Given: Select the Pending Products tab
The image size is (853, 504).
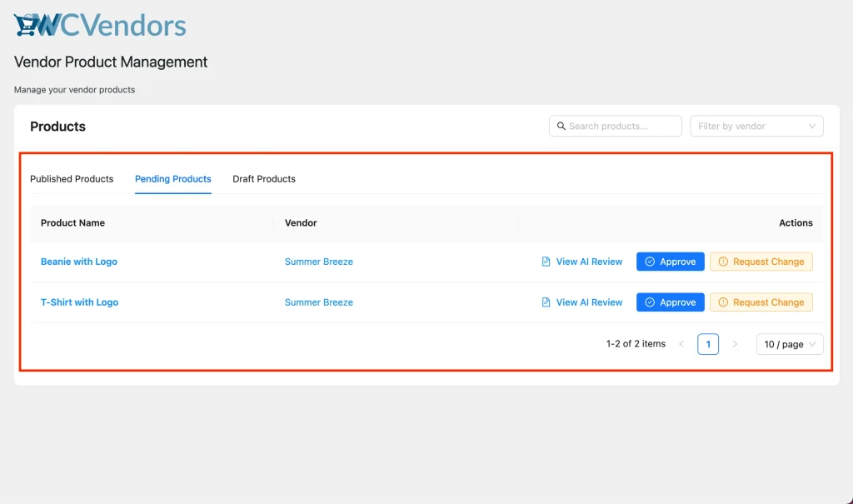Looking at the screenshot, I should tap(172, 178).
